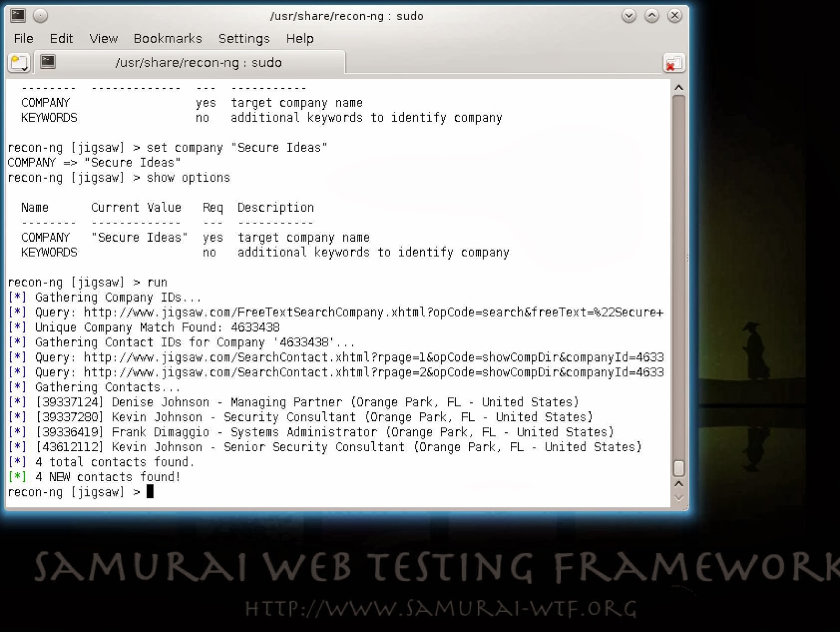The height and width of the screenshot is (632, 840).
Task: Click the jigsaw FreeTextSearchCompany query URL
Action: pyautogui.click(x=373, y=313)
